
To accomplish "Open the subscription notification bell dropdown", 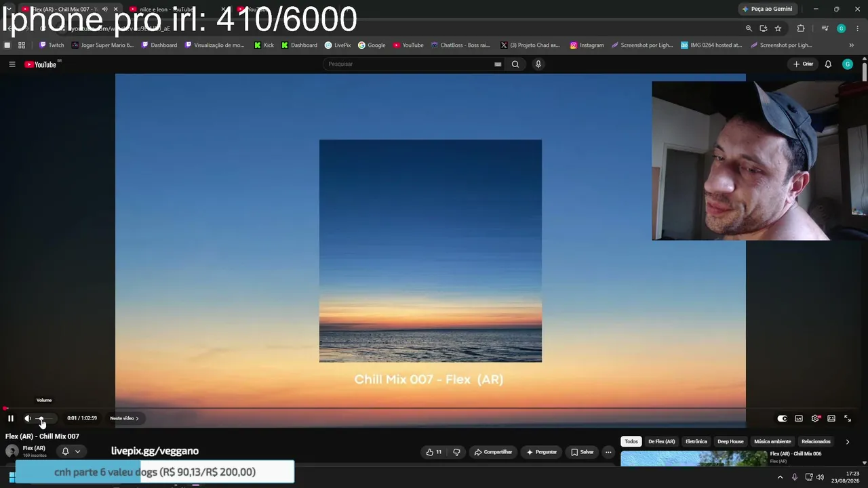I will (71, 451).
